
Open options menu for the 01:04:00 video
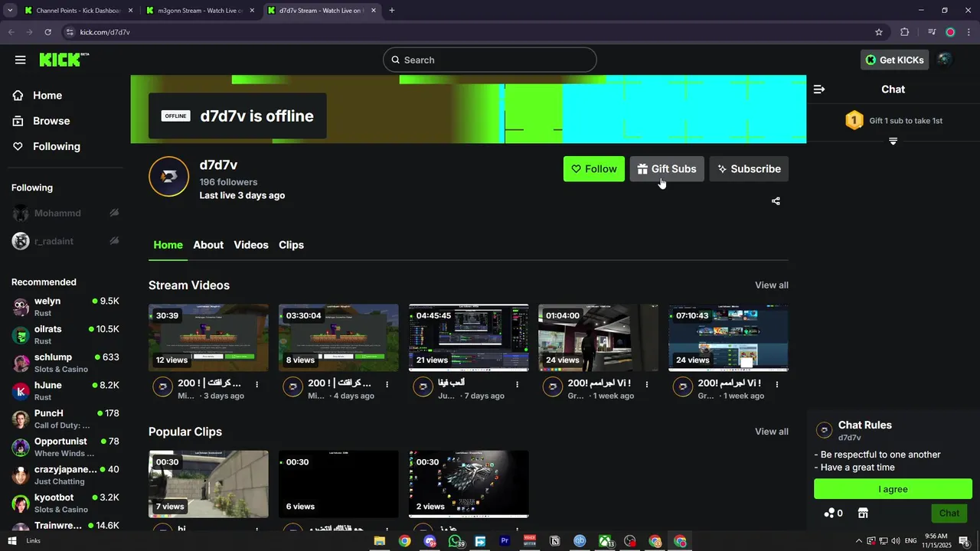click(x=647, y=384)
